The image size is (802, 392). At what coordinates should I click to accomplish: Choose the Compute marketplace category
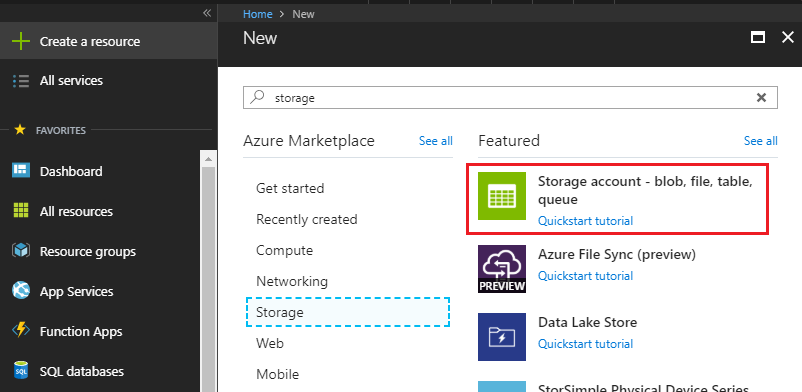click(284, 250)
